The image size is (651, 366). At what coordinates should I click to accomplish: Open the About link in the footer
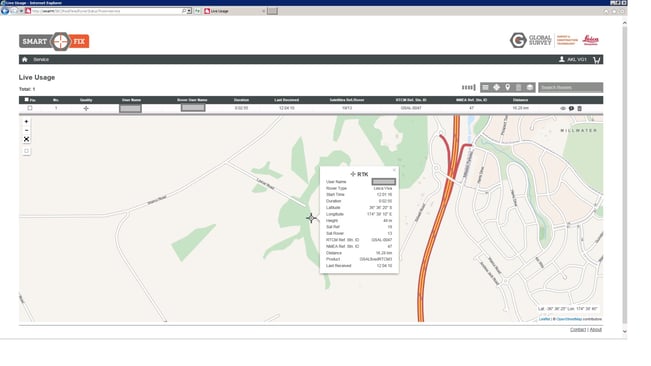[x=596, y=329]
